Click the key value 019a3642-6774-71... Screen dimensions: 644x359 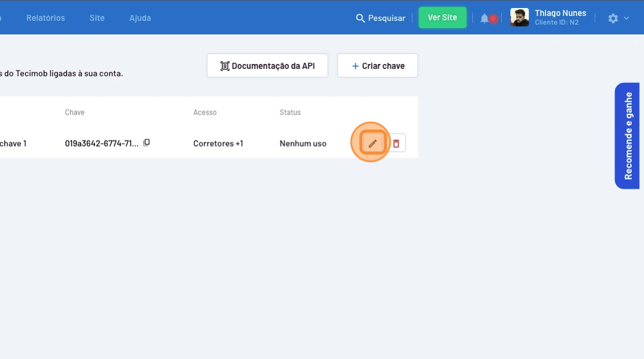(x=102, y=143)
